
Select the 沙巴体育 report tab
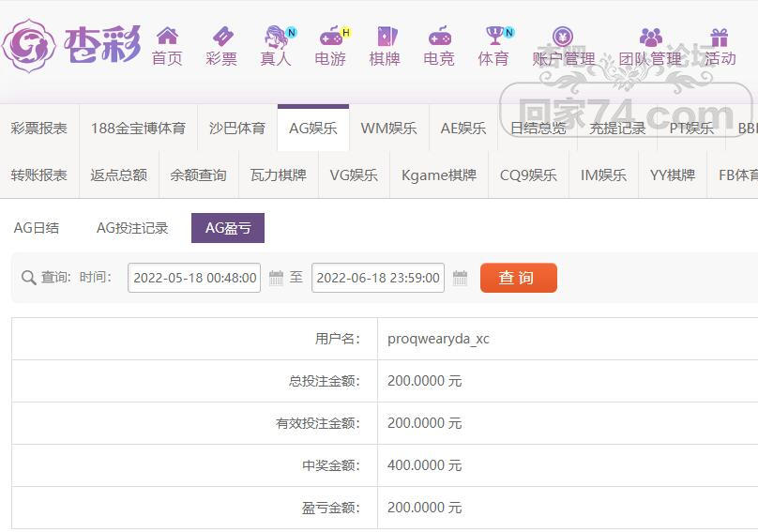point(237,129)
